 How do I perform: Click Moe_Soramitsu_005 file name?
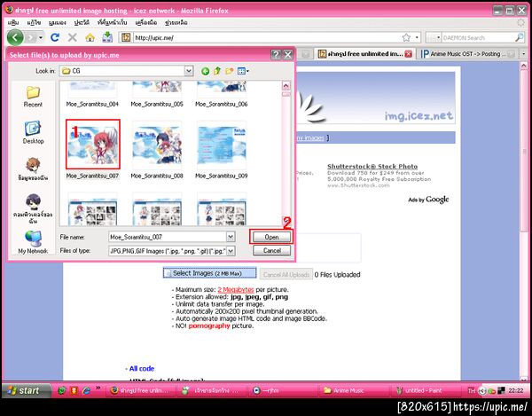pos(157,104)
